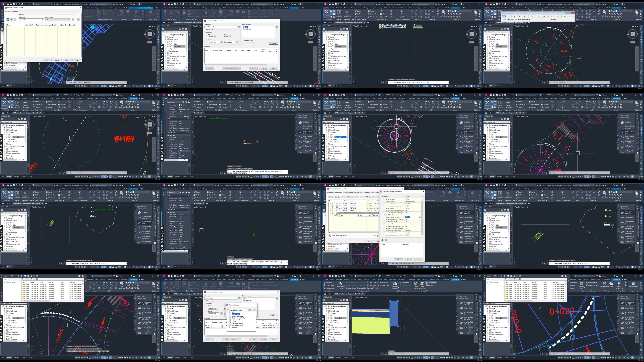Click the Frequency to Apply Assemblies vertical scrollbar
The image size is (644, 362).
pos(422,216)
